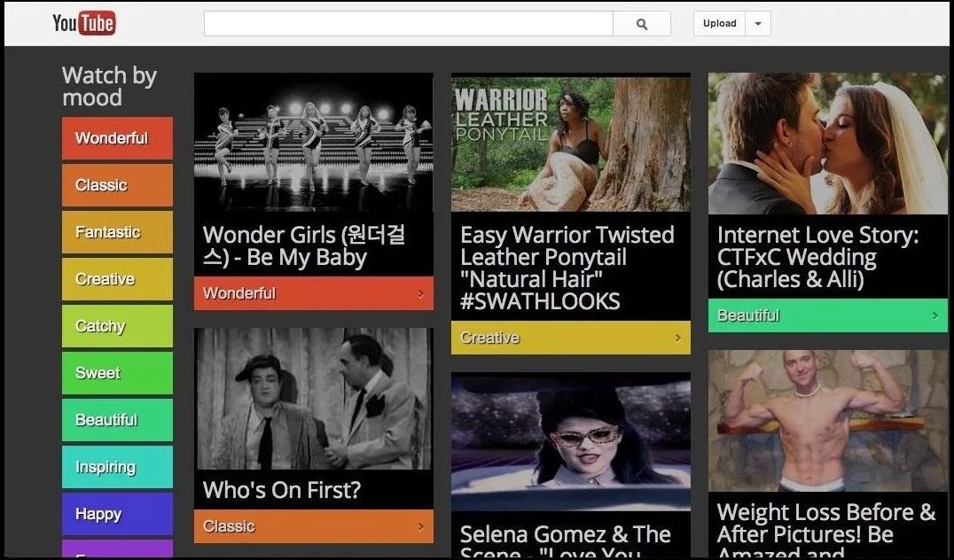Image resolution: width=954 pixels, height=560 pixels.
Task: Select the Wonderful mood in sidebar
Action: pyautogui.click(x=117, y=138)
